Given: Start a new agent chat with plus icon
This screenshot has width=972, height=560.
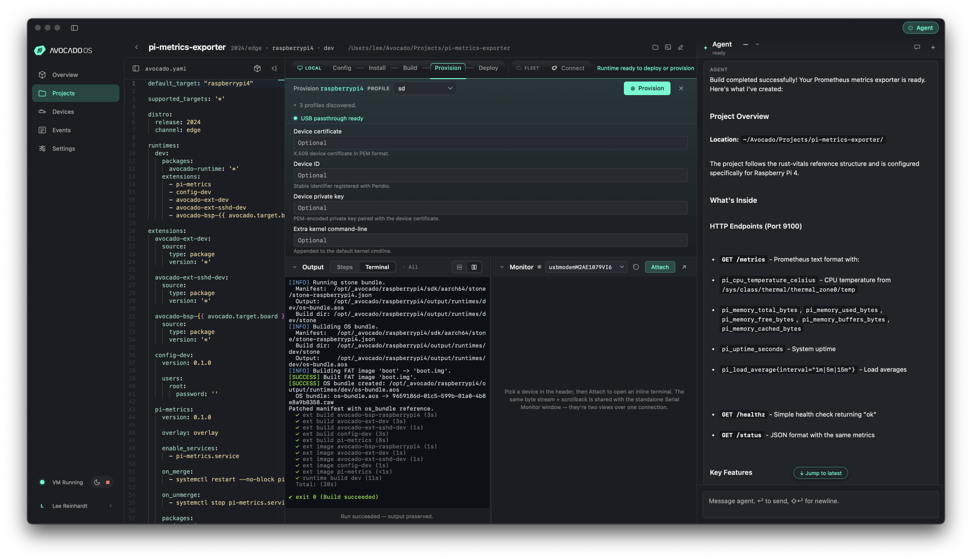Looking at the screenshot, I should 933,48.
